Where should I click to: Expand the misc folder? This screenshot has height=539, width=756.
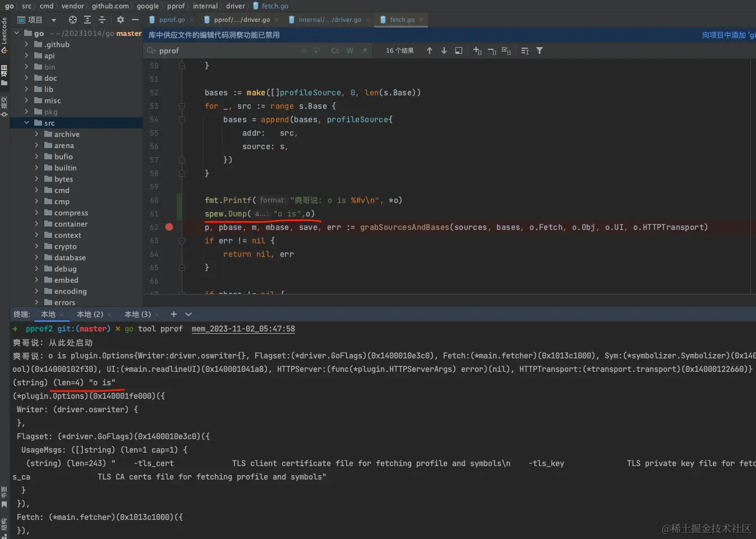click(26, 100)
